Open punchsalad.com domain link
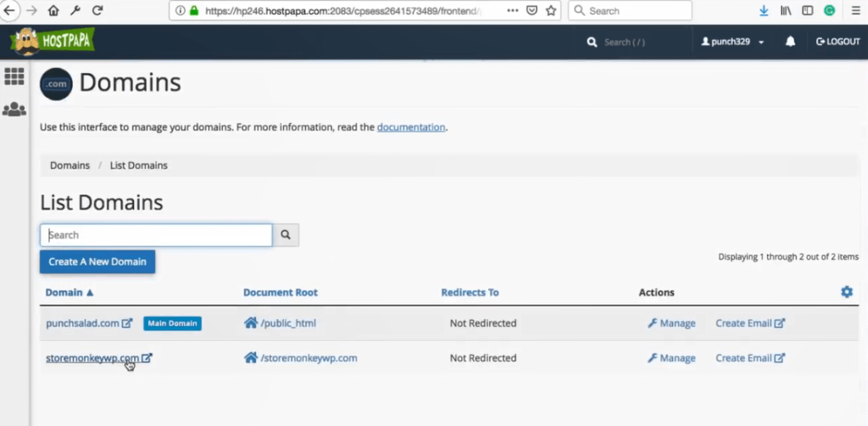868x426 pixels. tap(82, 323)
